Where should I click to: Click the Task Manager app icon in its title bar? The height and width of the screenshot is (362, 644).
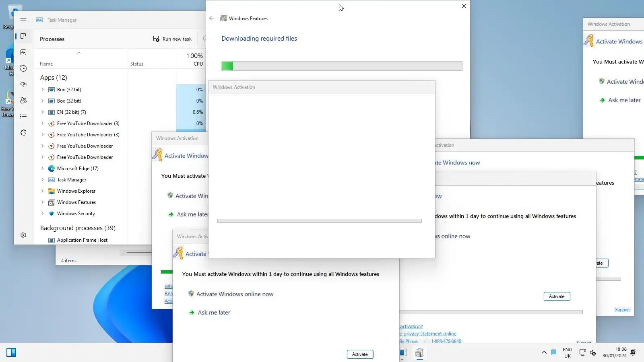(x=39, y=20)
